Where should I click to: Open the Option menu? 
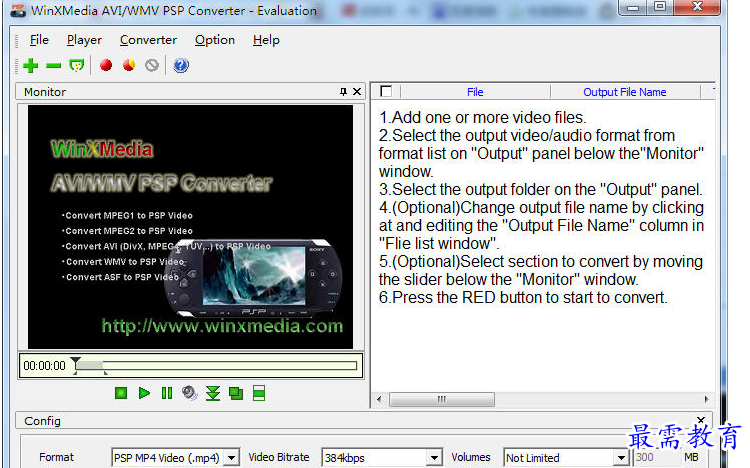tap(215, 40)
